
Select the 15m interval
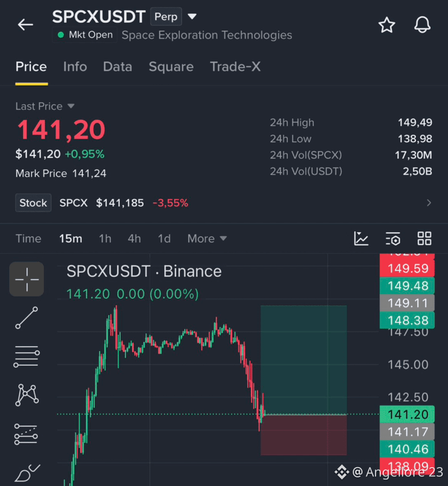(x=71, y=238)
